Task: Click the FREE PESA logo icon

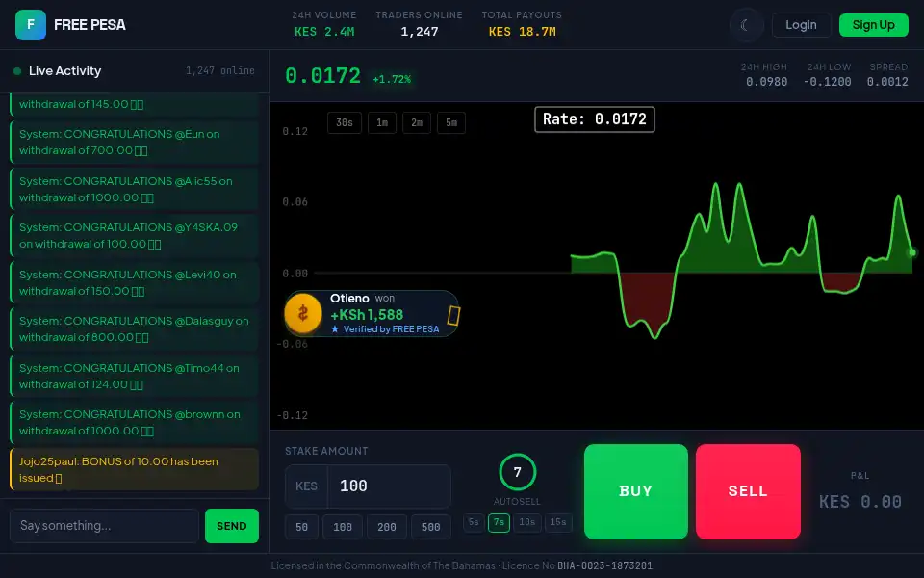Action: [x=31, y=25]
